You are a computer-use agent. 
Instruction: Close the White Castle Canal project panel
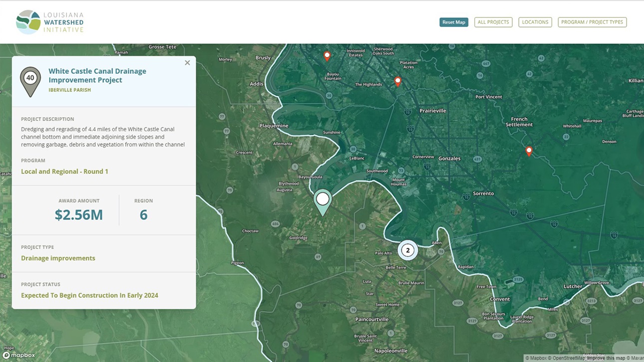coord(187,63)
